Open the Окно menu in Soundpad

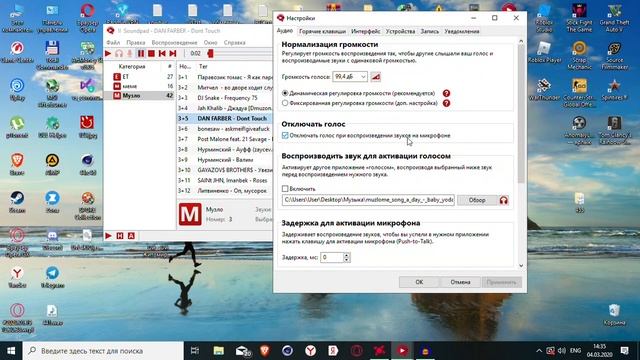pos(211,42)
